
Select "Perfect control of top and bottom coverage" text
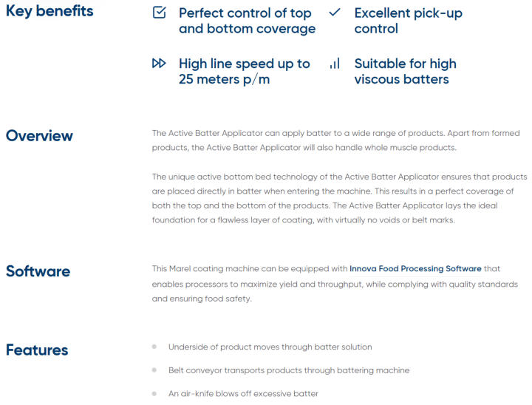pos(247,21)
